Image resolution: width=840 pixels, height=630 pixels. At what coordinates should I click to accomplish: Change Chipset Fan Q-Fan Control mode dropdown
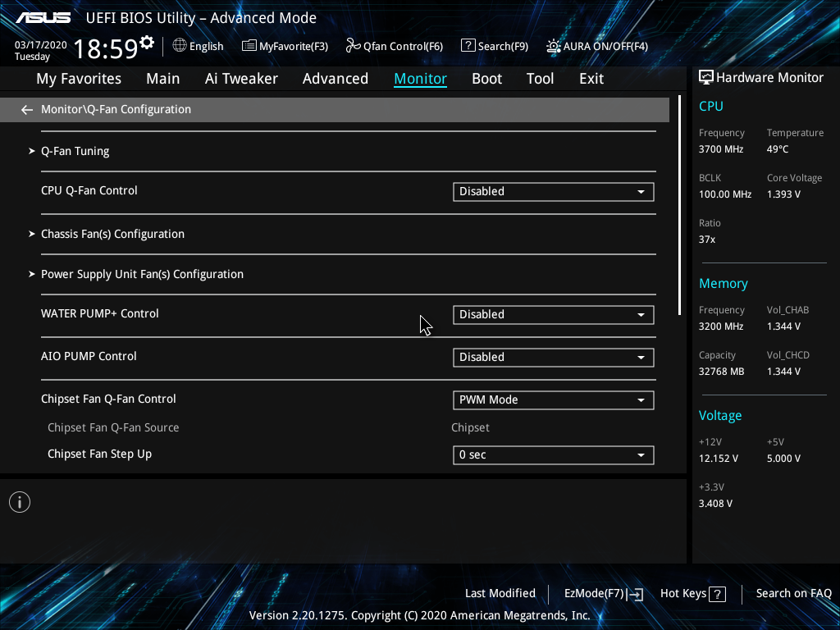554,400
